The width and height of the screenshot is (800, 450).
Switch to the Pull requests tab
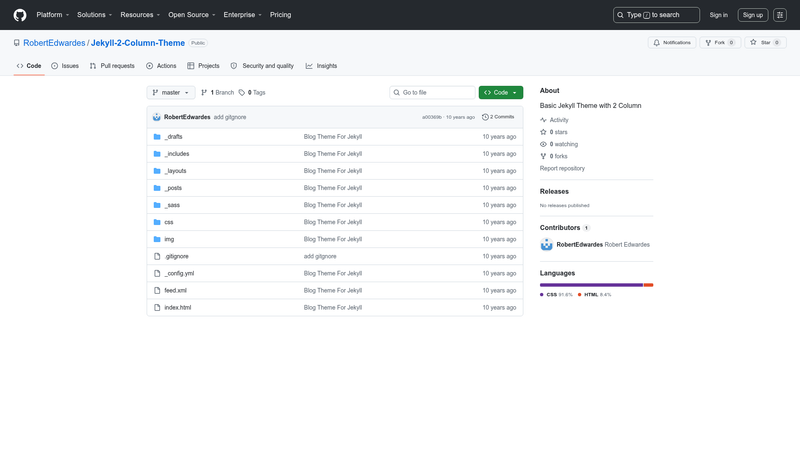tap(112, 66)
